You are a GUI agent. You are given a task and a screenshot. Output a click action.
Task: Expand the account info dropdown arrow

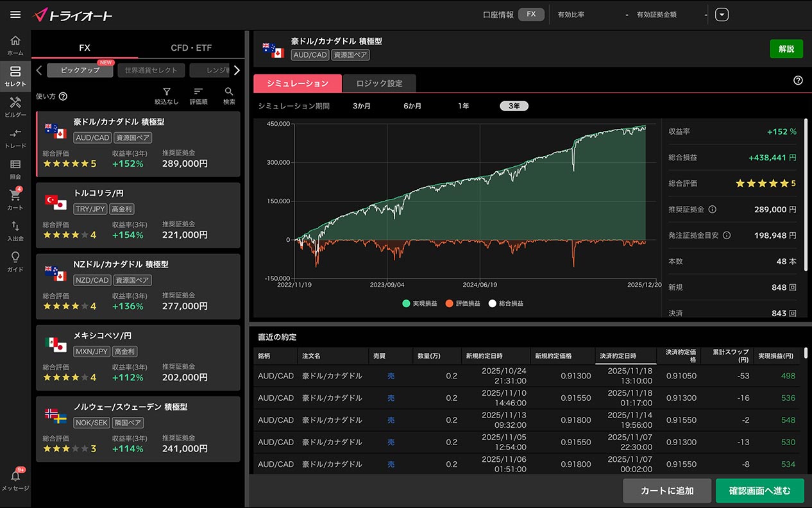(722, 15)
